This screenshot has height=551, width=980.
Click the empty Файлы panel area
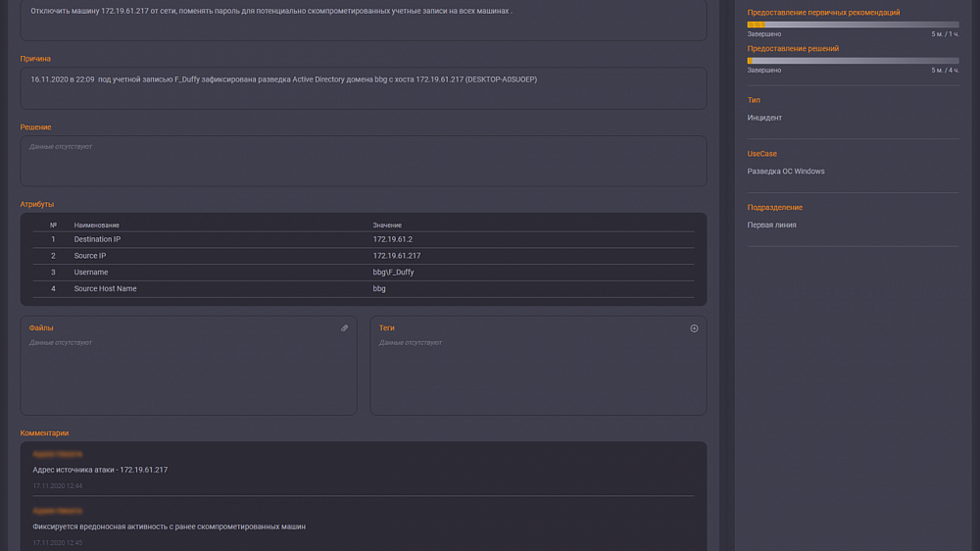(188, 377)
